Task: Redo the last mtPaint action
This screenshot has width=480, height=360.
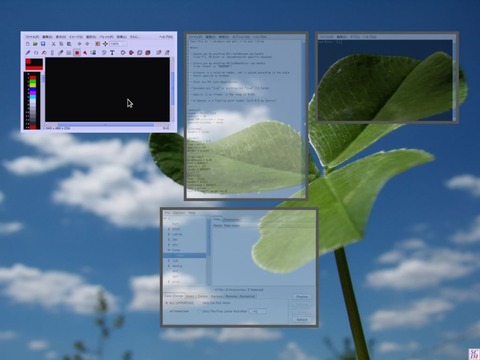Action: pos(87,44)
